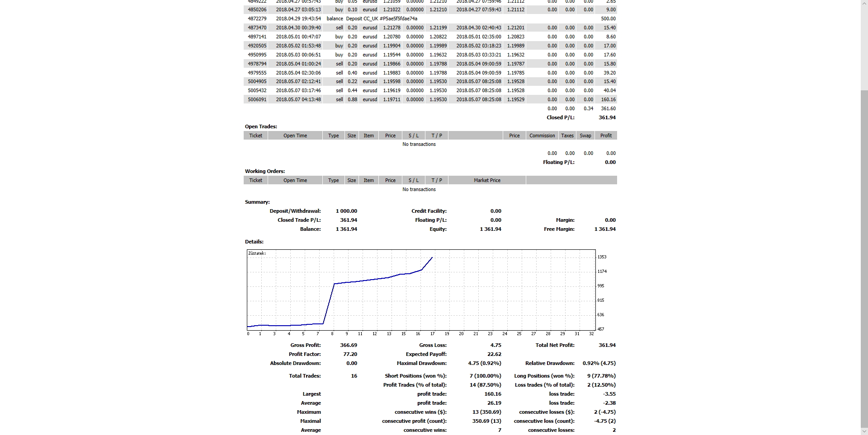Click the 1 000.00 deposit value
The width and height of the screenshot is (868, 435).
(x=346, y=211)
